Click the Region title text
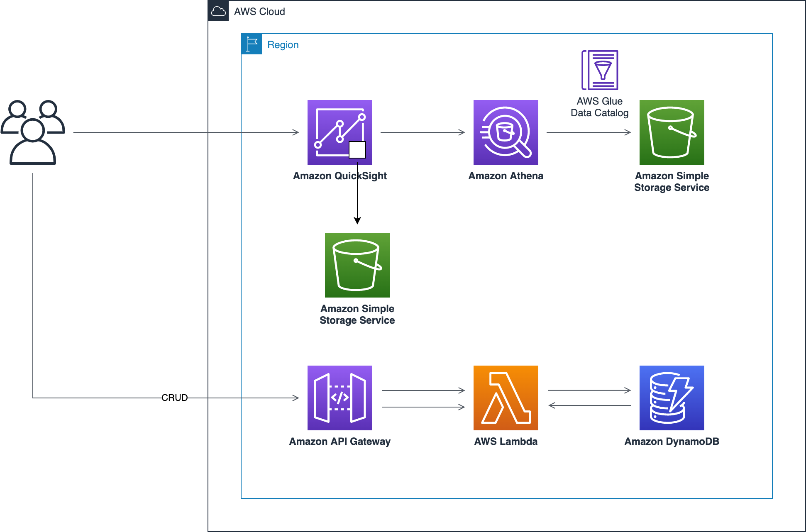 [x=283, y=45]
